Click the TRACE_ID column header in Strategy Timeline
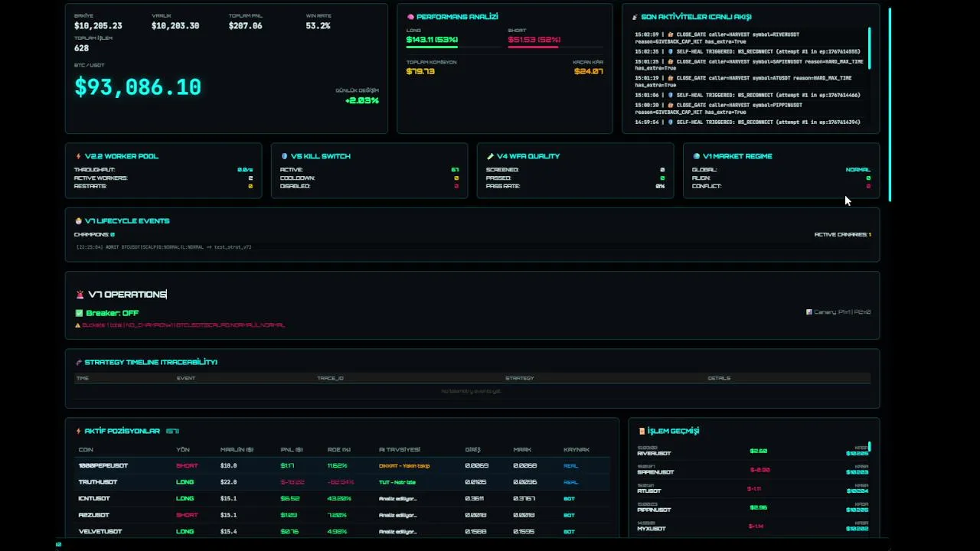The width and height of the screenshot is (980, 551). [330, 378]
